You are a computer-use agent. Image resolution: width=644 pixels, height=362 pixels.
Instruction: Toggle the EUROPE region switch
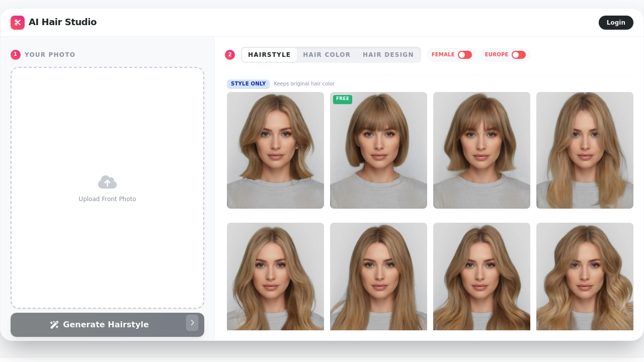point(519,54)
